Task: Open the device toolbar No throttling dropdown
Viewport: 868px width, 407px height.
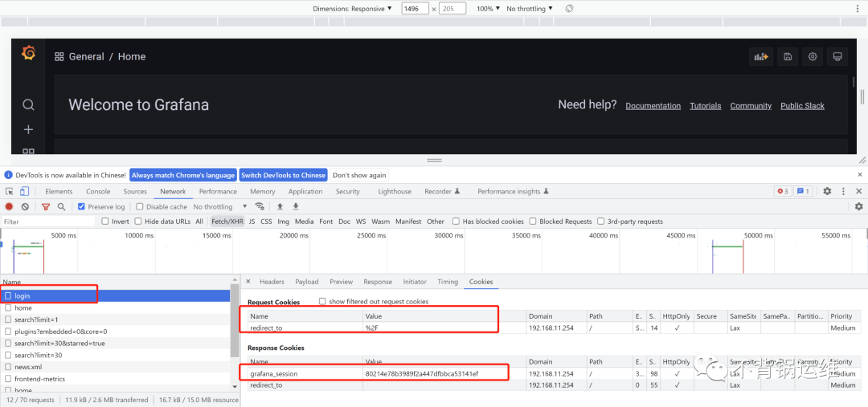Action: tap(529, 9)
